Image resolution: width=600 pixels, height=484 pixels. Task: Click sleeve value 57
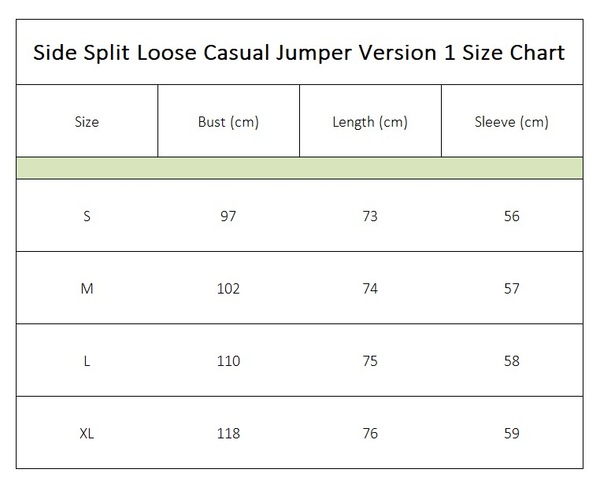point(512,288)
